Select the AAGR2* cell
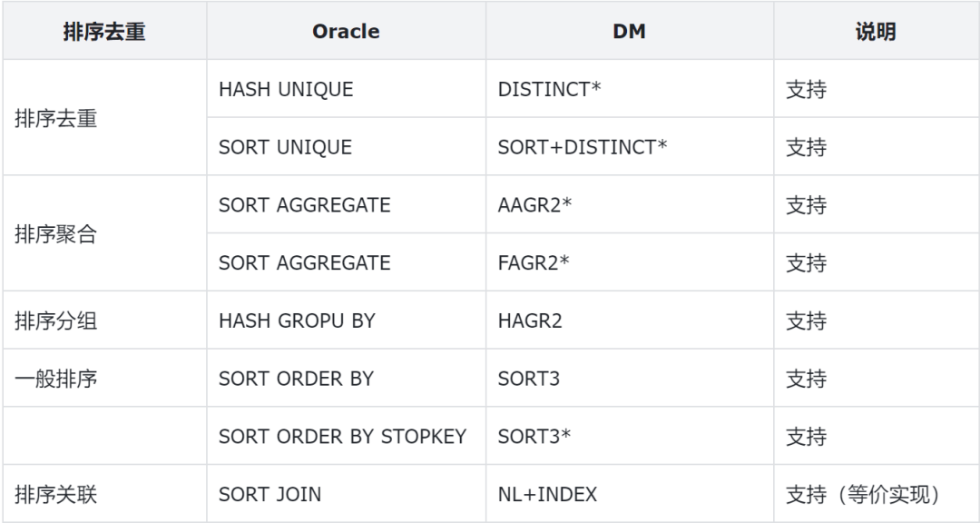The image size is (980, 523). pos(534,205)
